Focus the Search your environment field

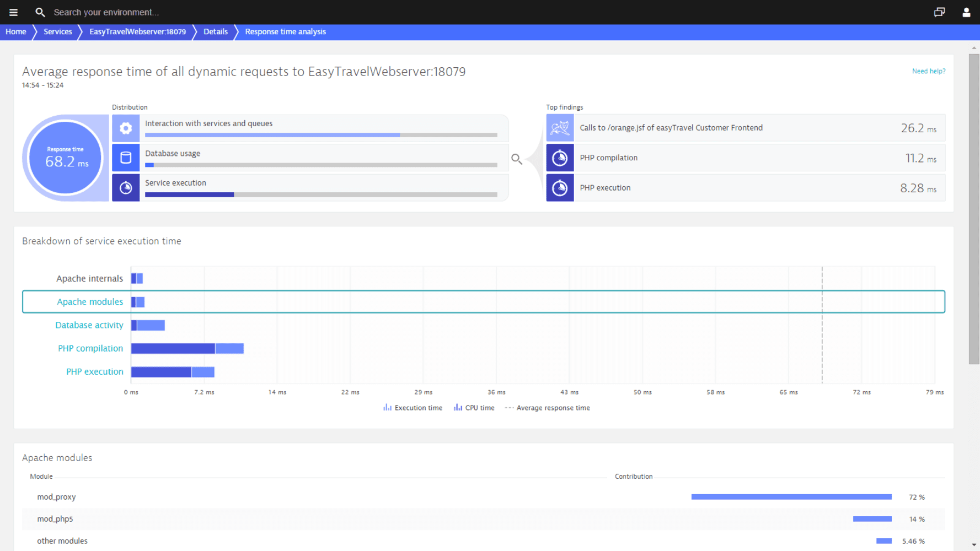click(x=106, y=12)
